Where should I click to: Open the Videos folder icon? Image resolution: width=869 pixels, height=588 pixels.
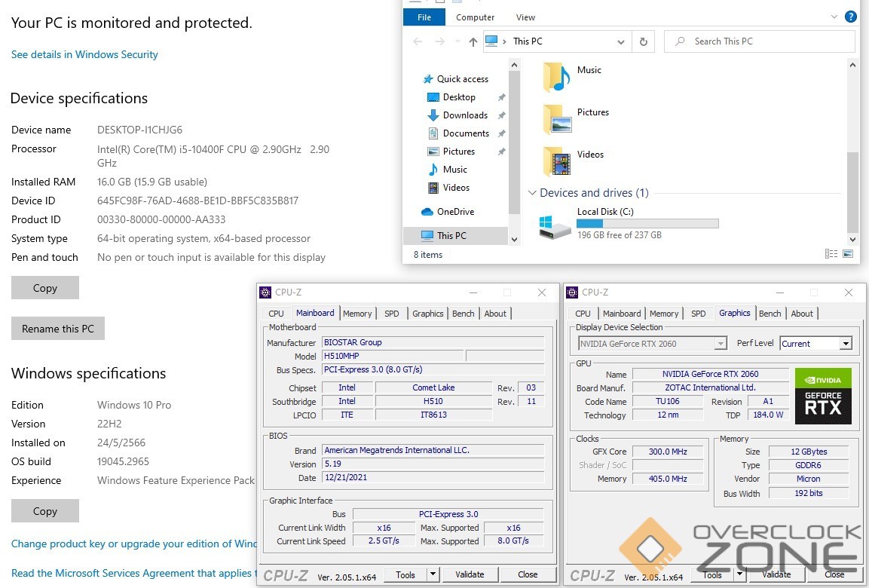557,161
